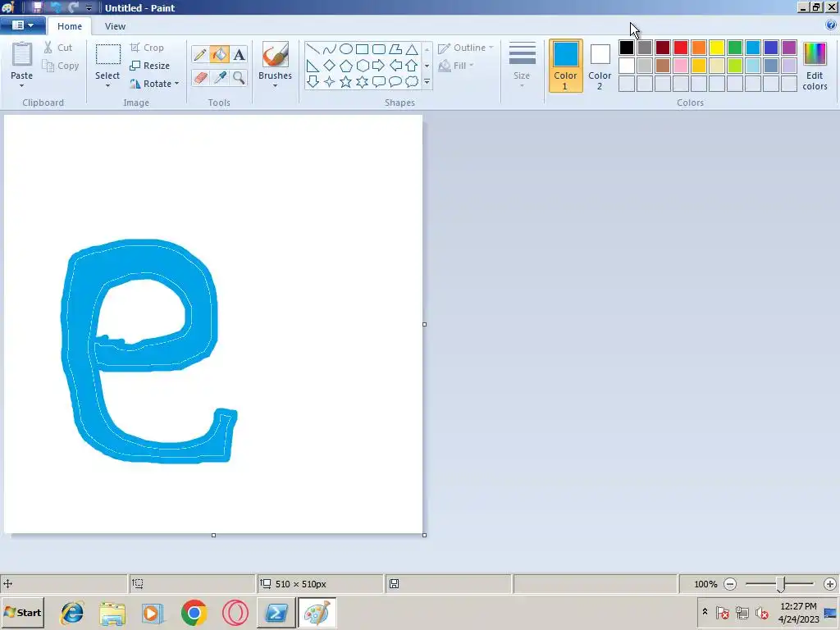Select the Magnifier tool

point(239,78)
